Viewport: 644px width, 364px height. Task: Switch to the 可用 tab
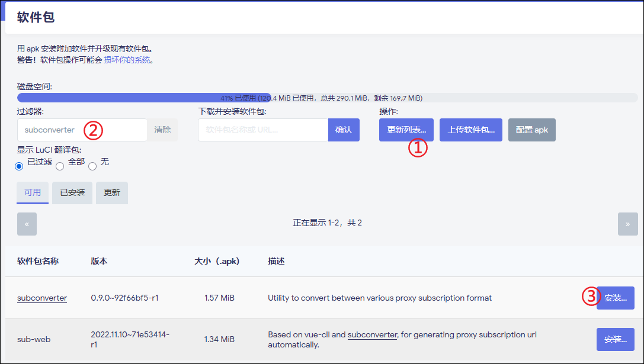[33, 192]
